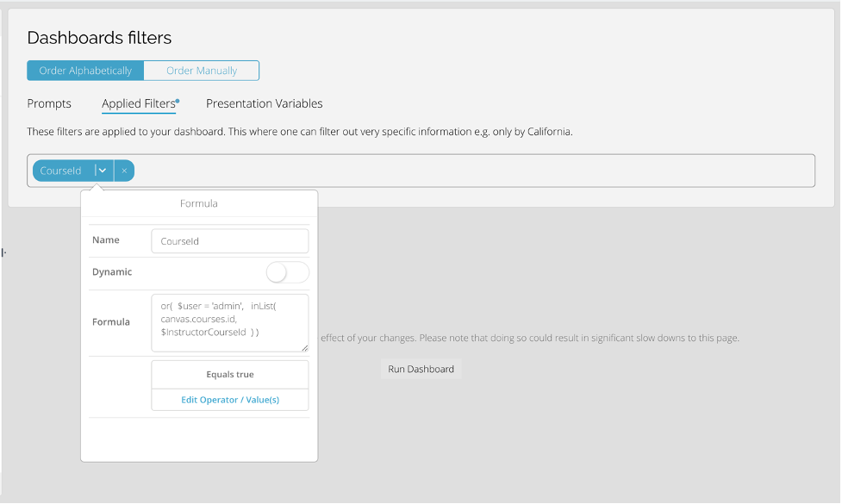Click the Formula popup header title
Viewport: 842px width, 504px height.
coord(199,204)
